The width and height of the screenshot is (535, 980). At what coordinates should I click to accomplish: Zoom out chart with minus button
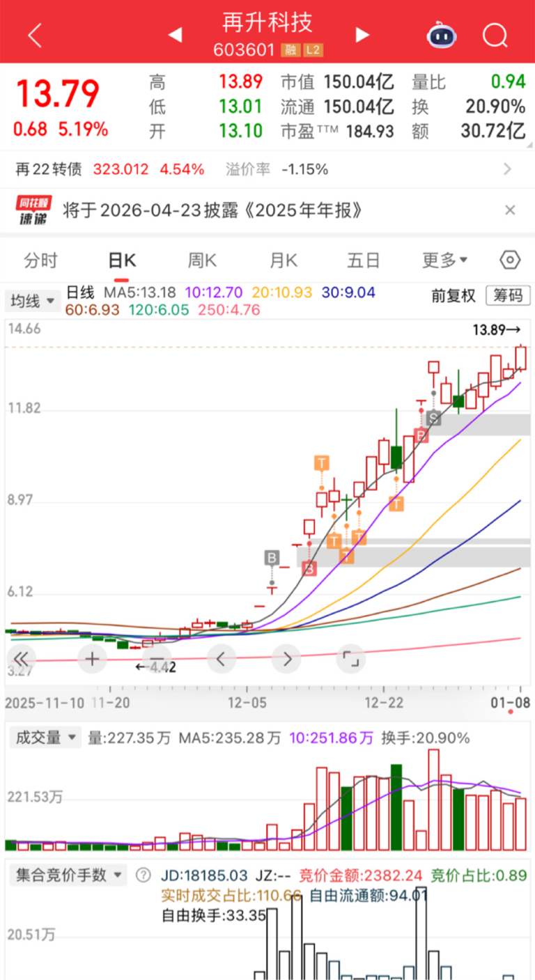(157, 658)
